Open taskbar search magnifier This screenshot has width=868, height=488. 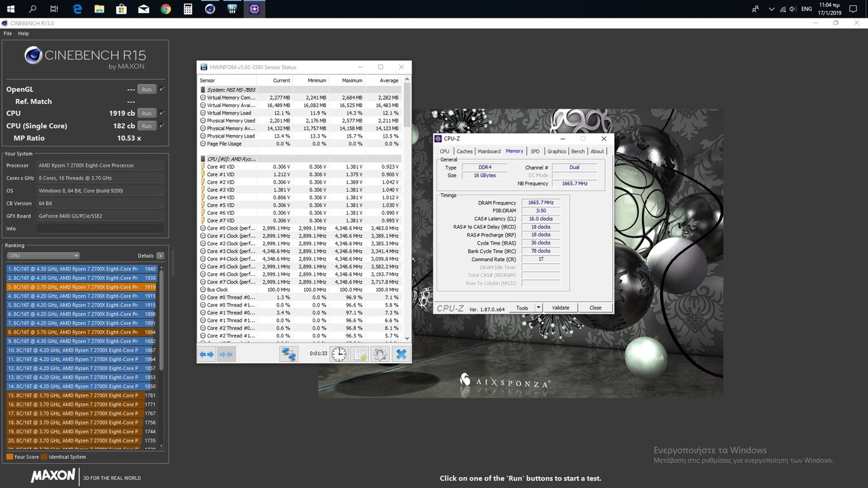pos(33,9)
